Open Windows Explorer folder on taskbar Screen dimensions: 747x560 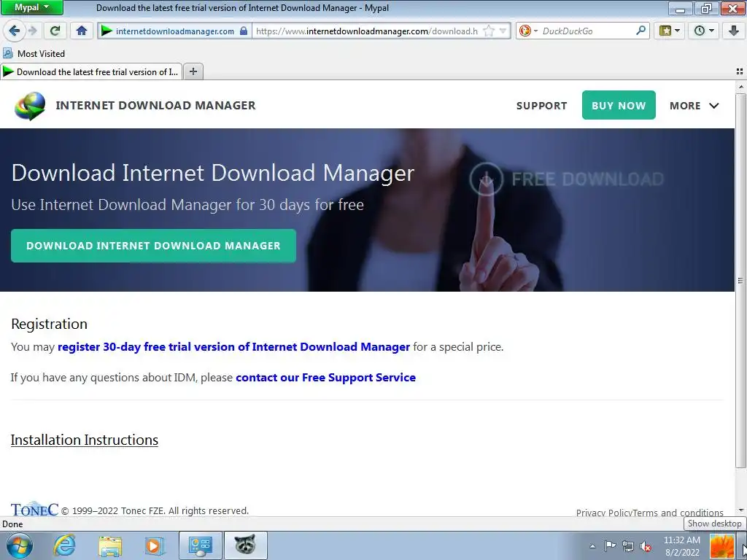coord(110,545)
